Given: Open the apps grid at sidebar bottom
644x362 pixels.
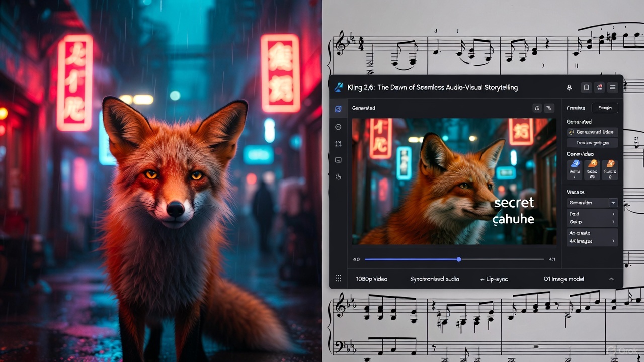Looking at the screenshot, I should click(x=339, y=278).
